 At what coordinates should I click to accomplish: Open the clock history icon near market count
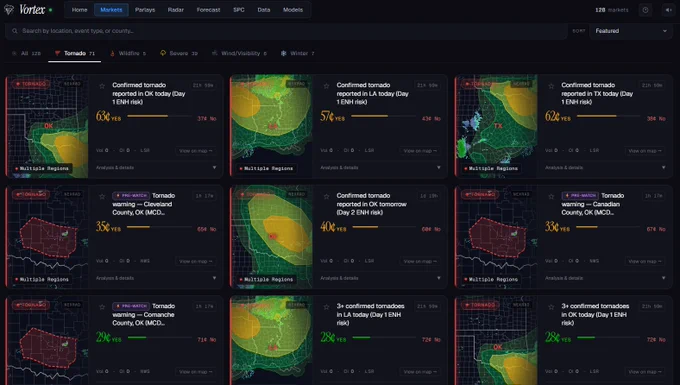pos(645,10)
